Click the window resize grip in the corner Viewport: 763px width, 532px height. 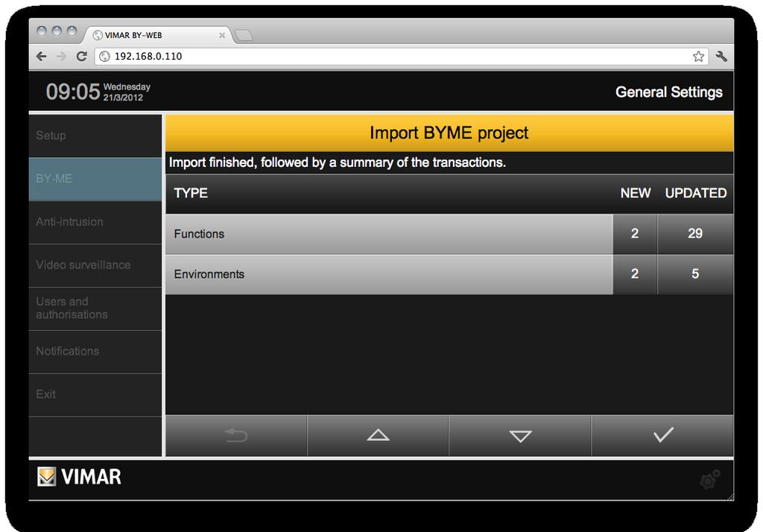(730, 497)
